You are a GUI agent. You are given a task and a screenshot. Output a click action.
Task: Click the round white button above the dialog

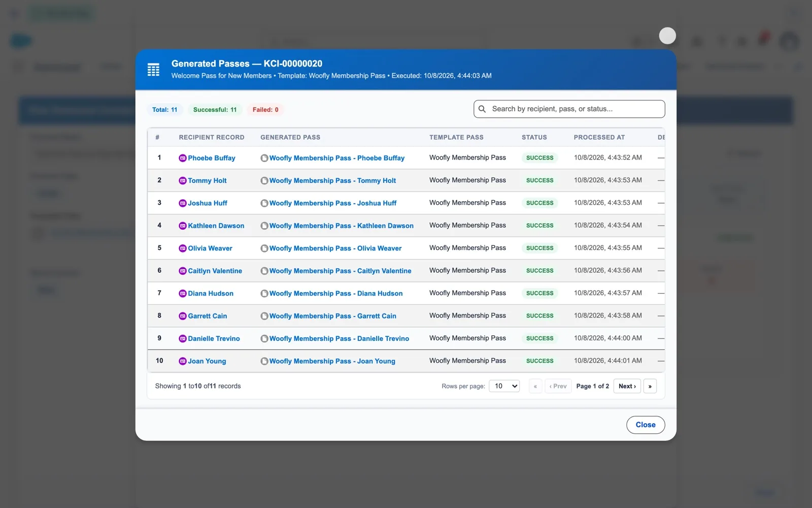[667, 36]
